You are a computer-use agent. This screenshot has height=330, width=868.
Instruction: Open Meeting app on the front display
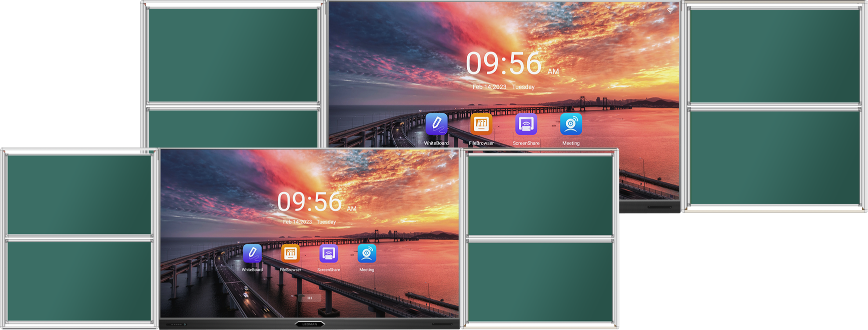(367, 254)
